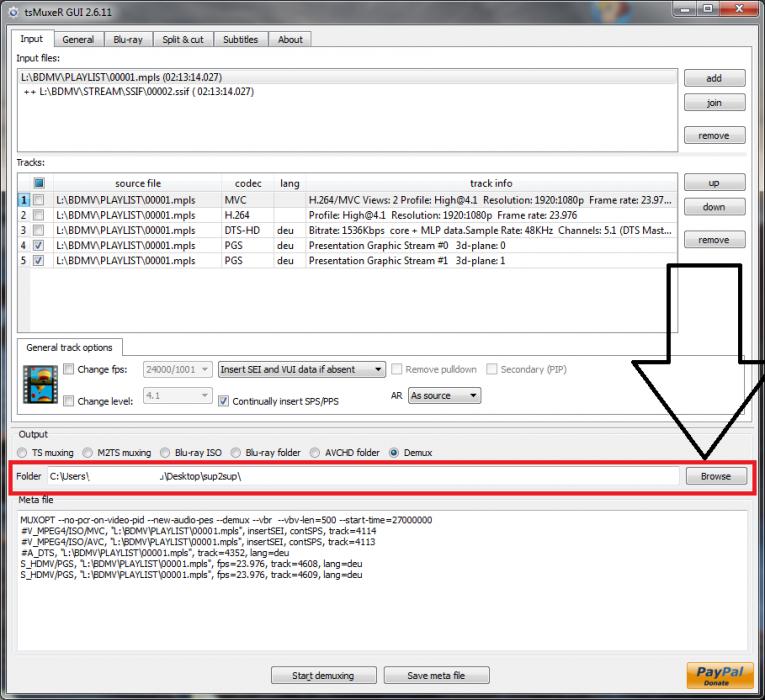Click Browse to choose output folder
Viewport: 765px width, 700px height.
point(716,476)
